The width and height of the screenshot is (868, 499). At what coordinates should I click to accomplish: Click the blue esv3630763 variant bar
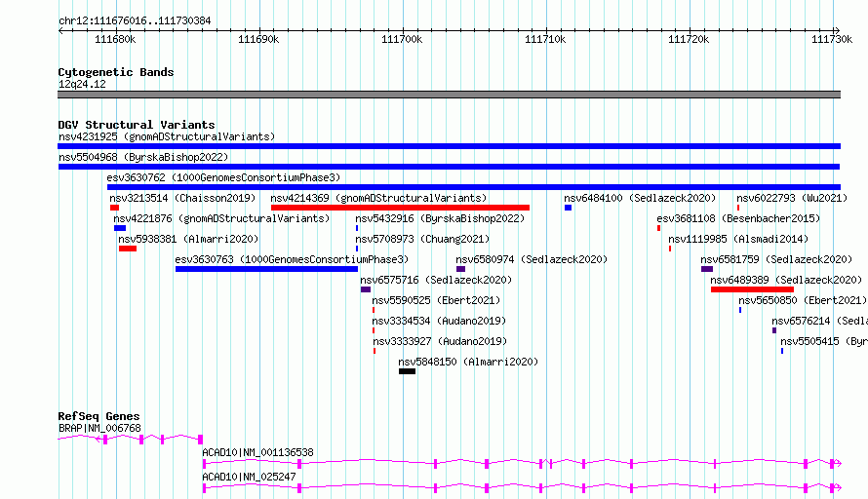point(267,269)
